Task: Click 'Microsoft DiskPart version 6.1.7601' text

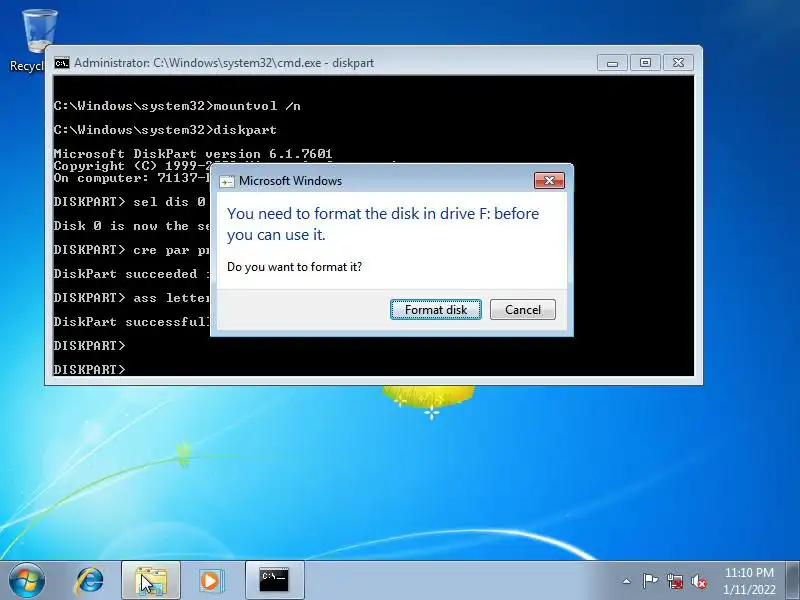Action: (193, 154)
